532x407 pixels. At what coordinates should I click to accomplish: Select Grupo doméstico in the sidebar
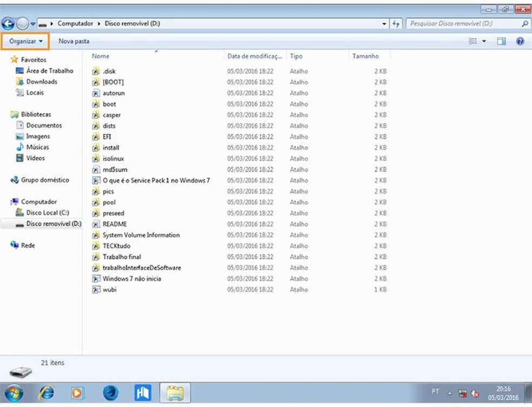tap(45, 180)
